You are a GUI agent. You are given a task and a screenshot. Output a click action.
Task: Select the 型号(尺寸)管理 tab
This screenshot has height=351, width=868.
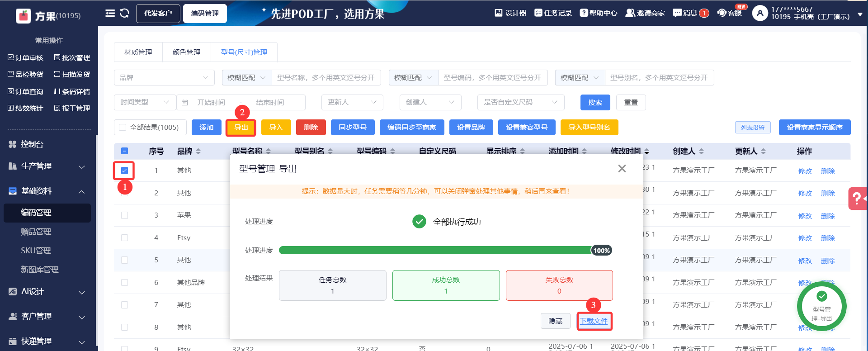point(244,52)
